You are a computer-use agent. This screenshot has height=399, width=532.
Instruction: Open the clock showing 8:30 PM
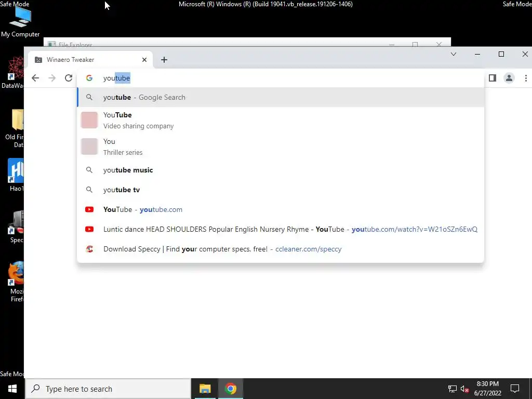coord(487,389)
